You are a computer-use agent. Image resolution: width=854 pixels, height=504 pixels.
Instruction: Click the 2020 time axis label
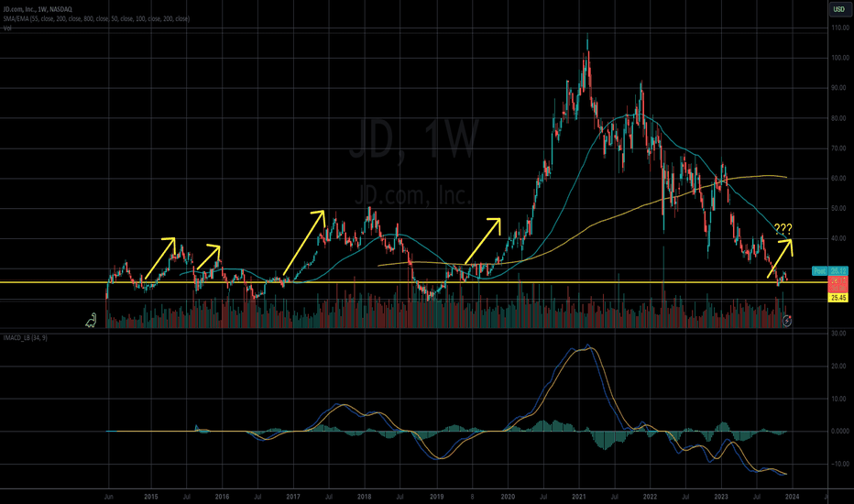pyautogui.click(x=508, y=497)
